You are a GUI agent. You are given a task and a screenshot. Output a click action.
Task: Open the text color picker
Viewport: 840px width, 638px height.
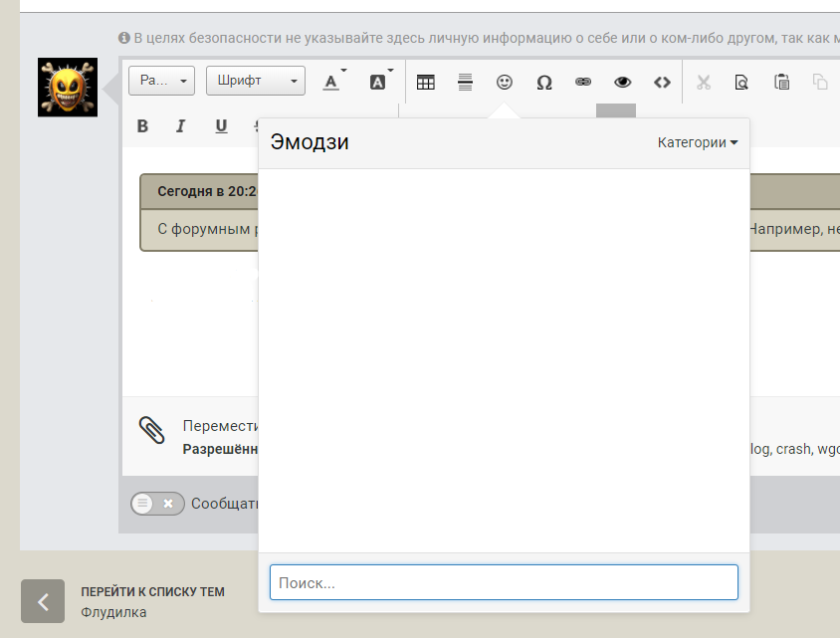pos(334,83)
